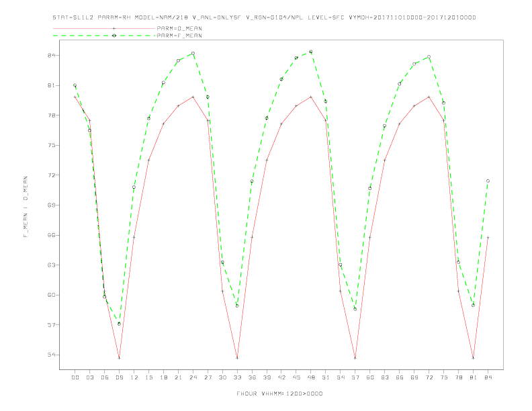Click the 84 tick label on the x-axis
The image size is (532, 411).
click(x=488, y=377)
